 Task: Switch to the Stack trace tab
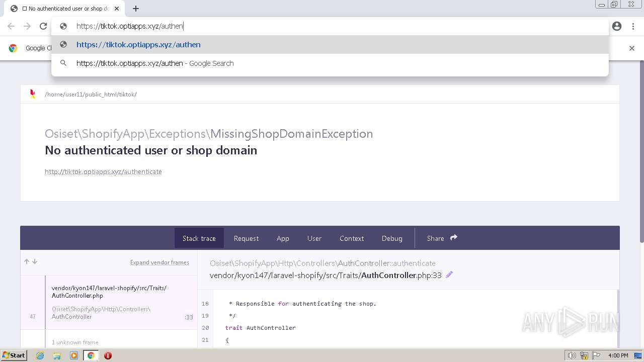(199, 238)
